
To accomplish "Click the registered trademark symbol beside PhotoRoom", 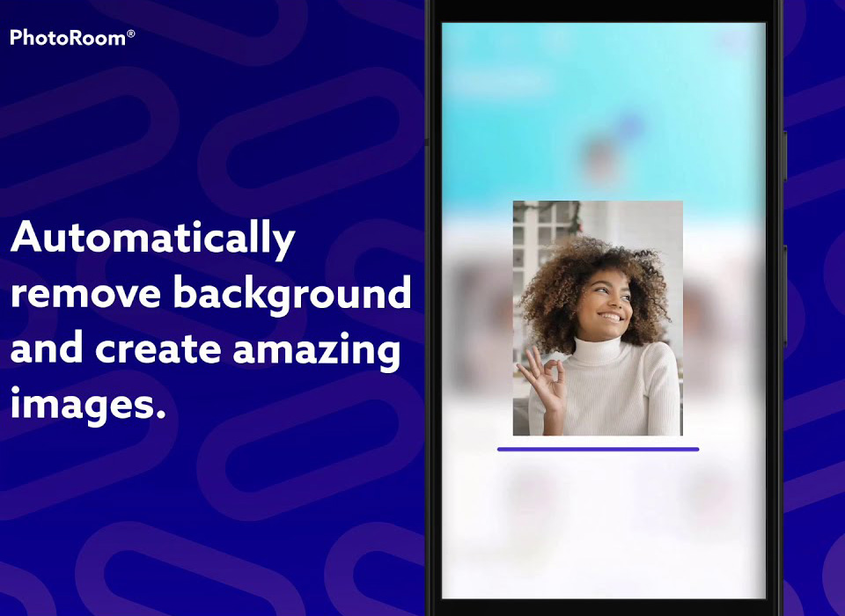I will click(131, 34).
